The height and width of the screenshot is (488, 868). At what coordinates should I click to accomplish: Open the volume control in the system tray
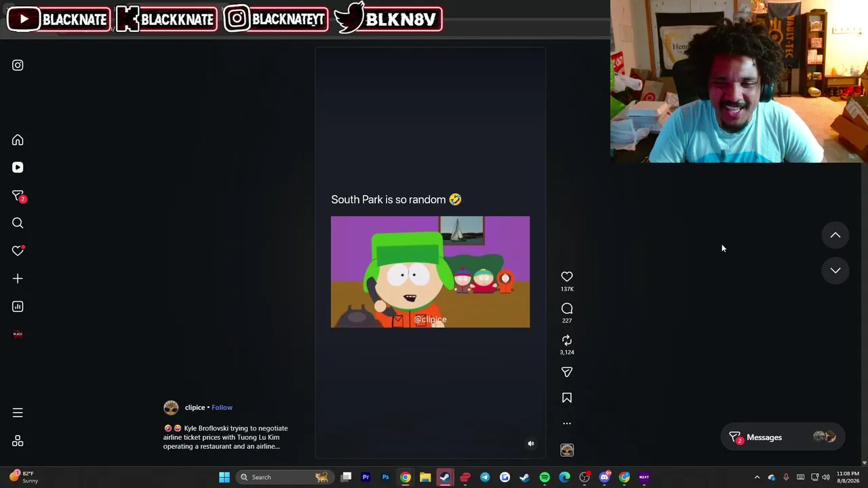(x=826, y=477)
